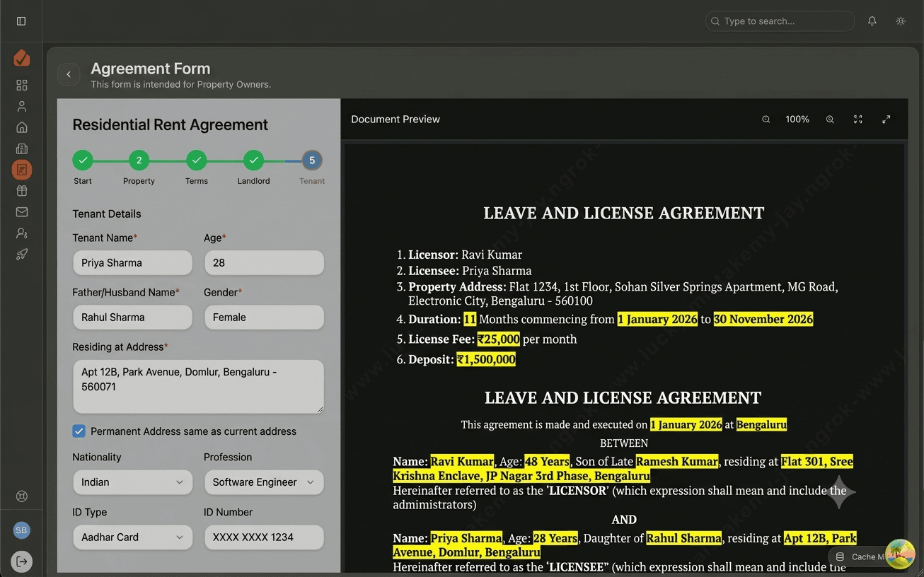Open the mail envelope icon in sidebar
The width and height of the screenshot is (924, 577).
(22, 211)
